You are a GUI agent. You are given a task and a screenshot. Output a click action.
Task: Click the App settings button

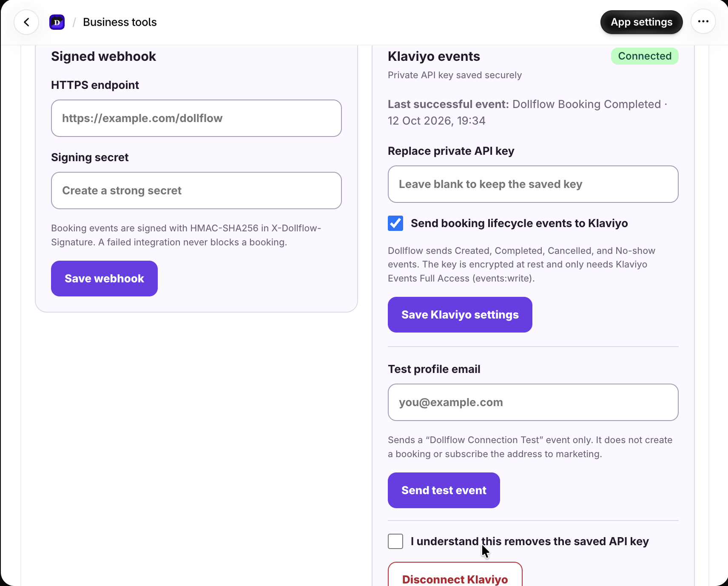[641, 22]
